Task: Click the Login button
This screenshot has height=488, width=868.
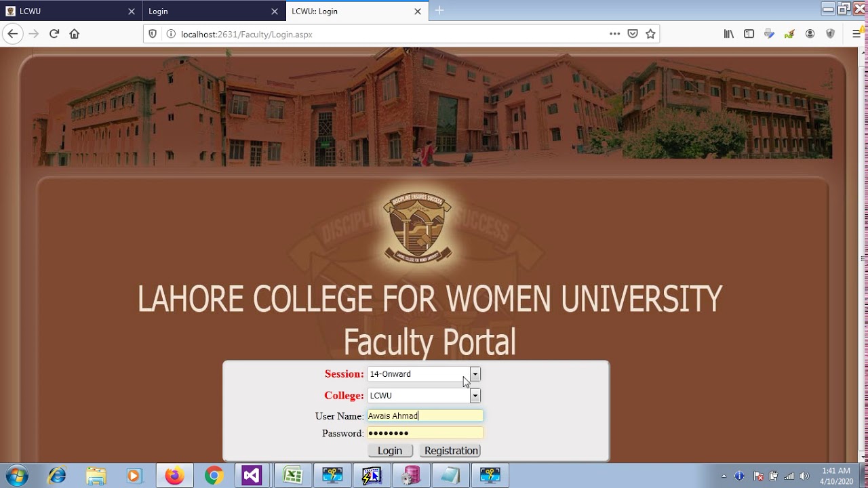Action: click(x=390, y=451)
